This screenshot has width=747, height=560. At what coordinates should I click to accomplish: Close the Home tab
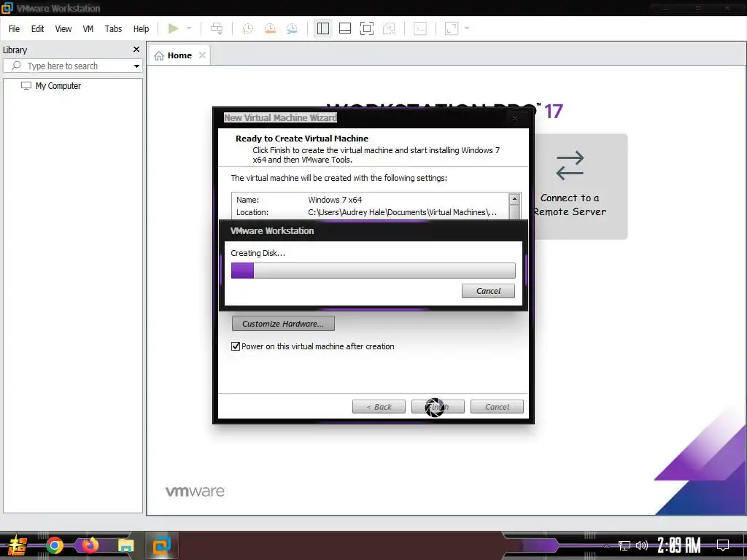click(203, 55)
